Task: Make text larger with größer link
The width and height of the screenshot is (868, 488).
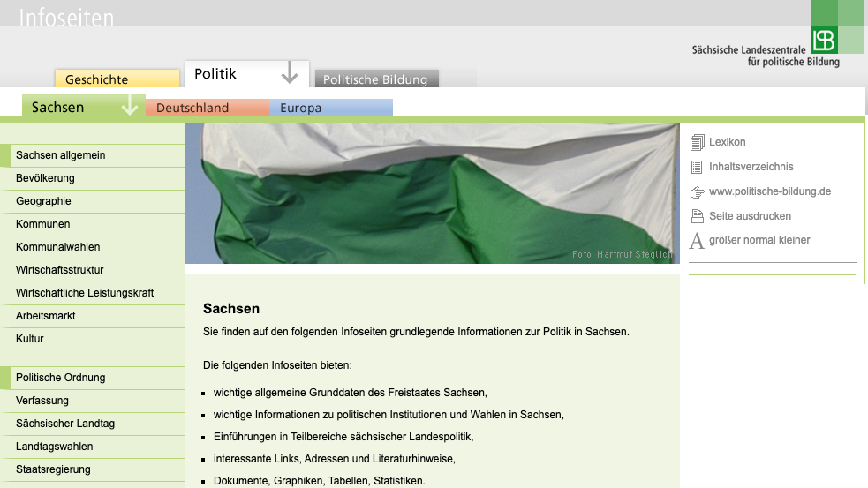Action: (x=725, y=240)
